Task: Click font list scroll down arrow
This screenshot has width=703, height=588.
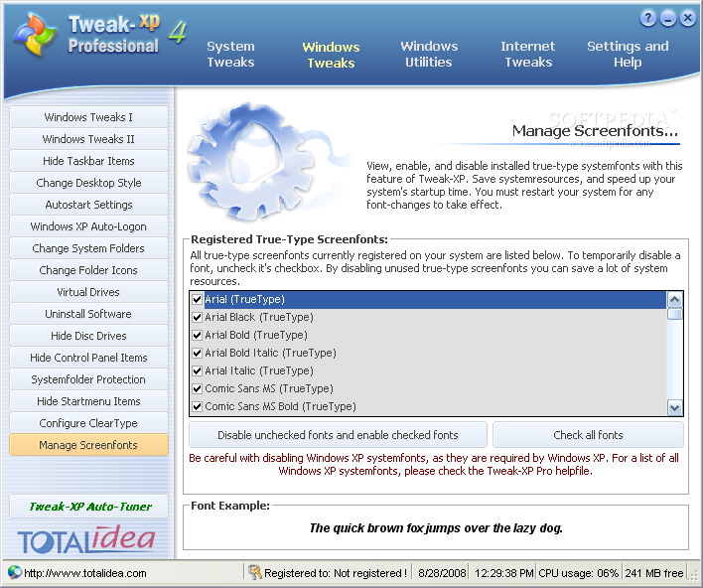Action: [674, 407]
